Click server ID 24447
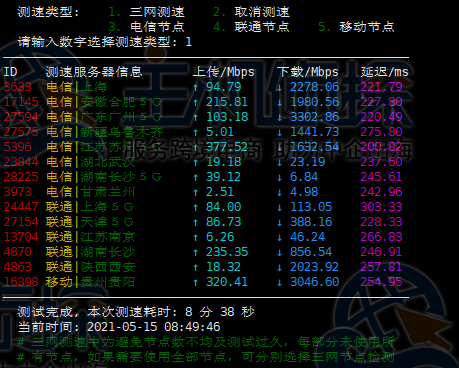Screen dimensions: 459x368 (x=21, y=207)
